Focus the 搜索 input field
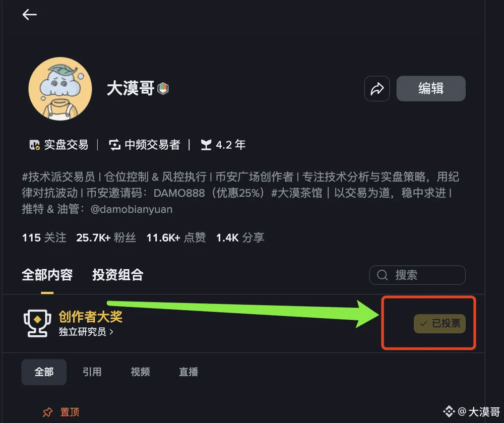The width and height of the screenshot is (504, 423). (417, 275)
